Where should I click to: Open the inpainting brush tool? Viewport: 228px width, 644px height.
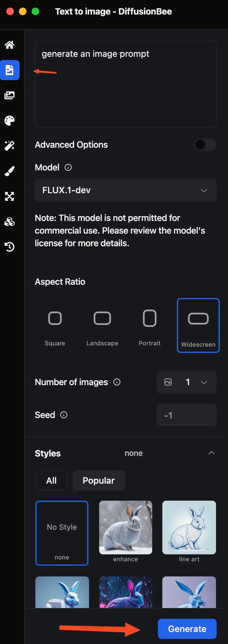pyautogui.click(x=9, y=171)
